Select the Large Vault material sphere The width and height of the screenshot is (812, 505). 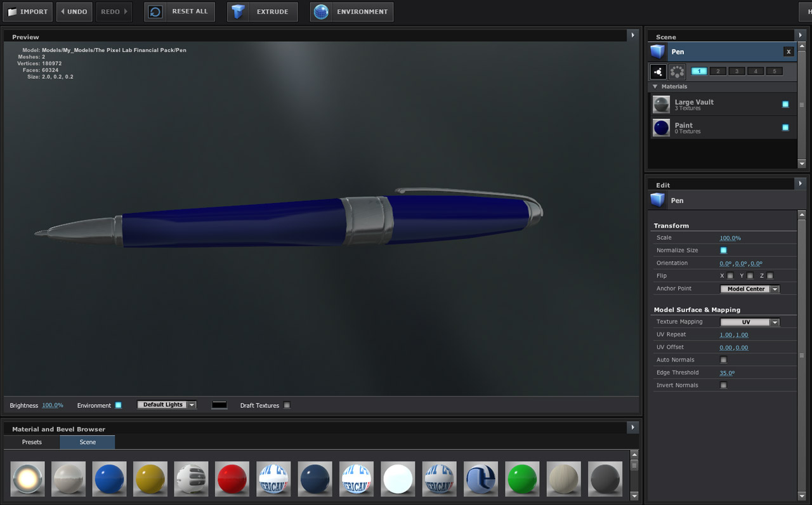click(x=661, y=104)
